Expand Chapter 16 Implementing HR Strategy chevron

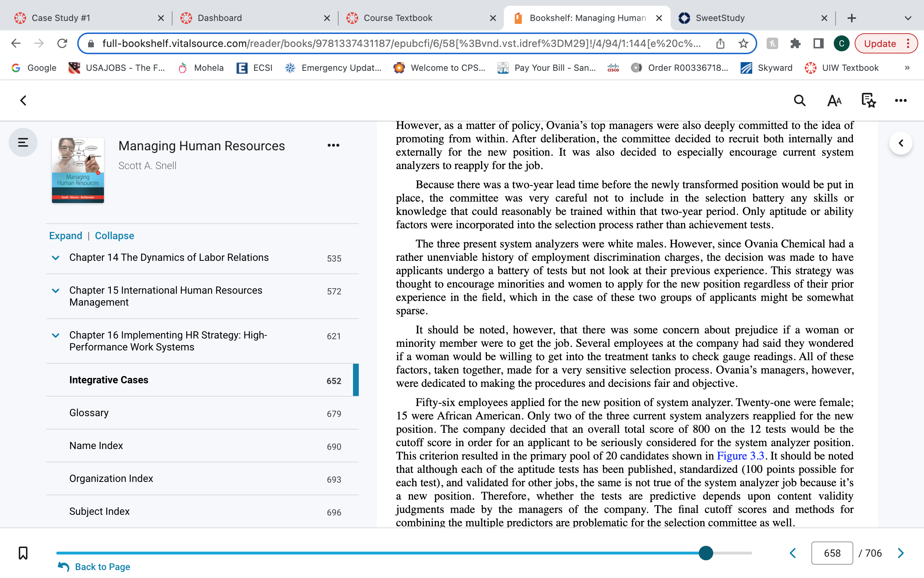pyautogui.click(x=56, y=335)
